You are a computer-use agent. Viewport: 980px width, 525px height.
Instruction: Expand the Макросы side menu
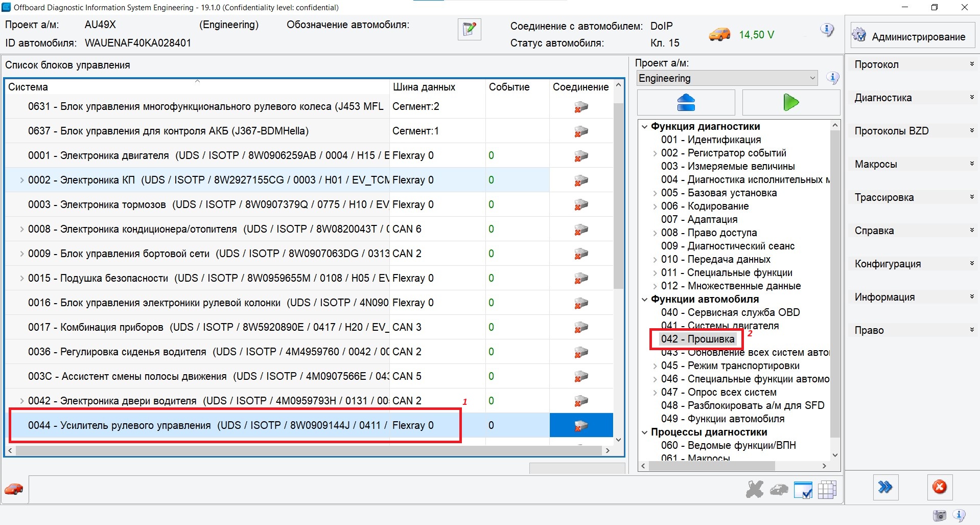(x=913, y=164)
